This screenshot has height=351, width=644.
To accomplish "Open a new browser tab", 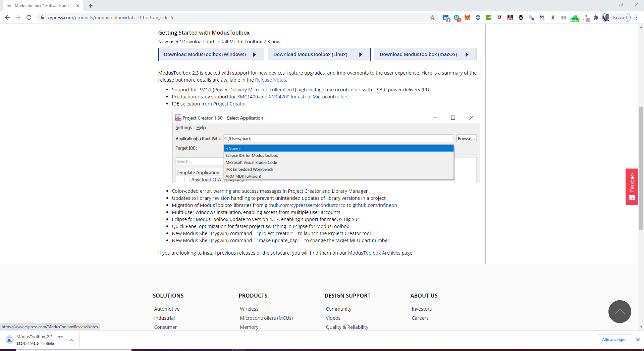I will point(91,6).
